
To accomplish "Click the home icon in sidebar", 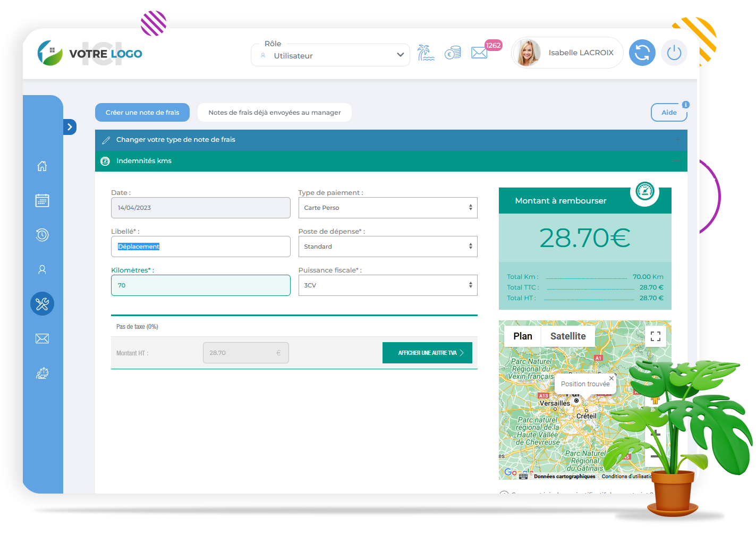I will pos(42,166).
